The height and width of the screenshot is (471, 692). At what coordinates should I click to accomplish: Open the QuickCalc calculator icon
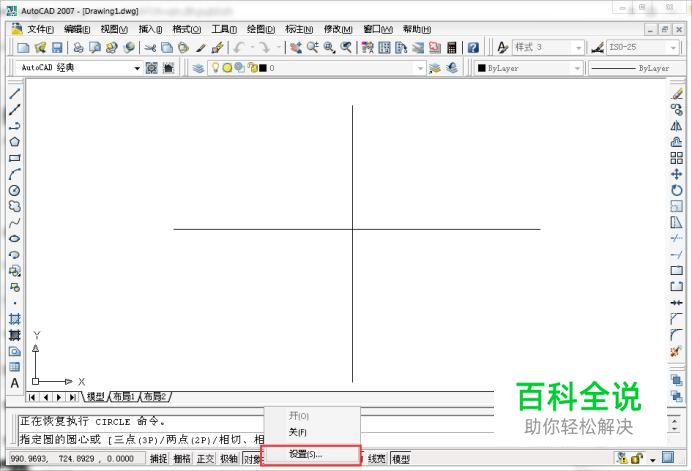451,47
